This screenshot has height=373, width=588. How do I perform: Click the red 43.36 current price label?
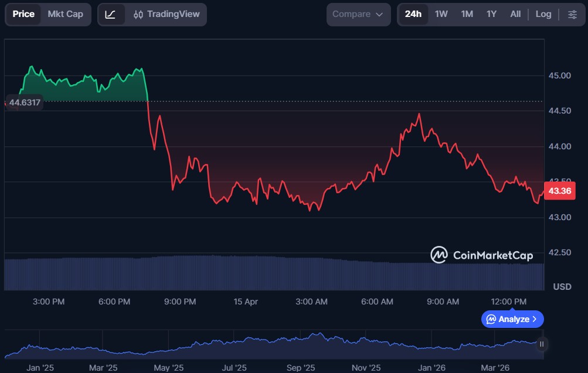559,191
